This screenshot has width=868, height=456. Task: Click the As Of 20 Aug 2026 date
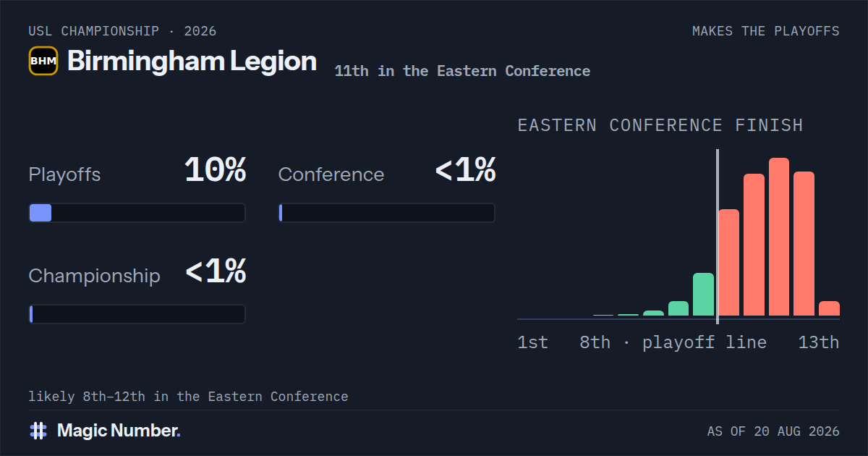click(x=773, y=431)
